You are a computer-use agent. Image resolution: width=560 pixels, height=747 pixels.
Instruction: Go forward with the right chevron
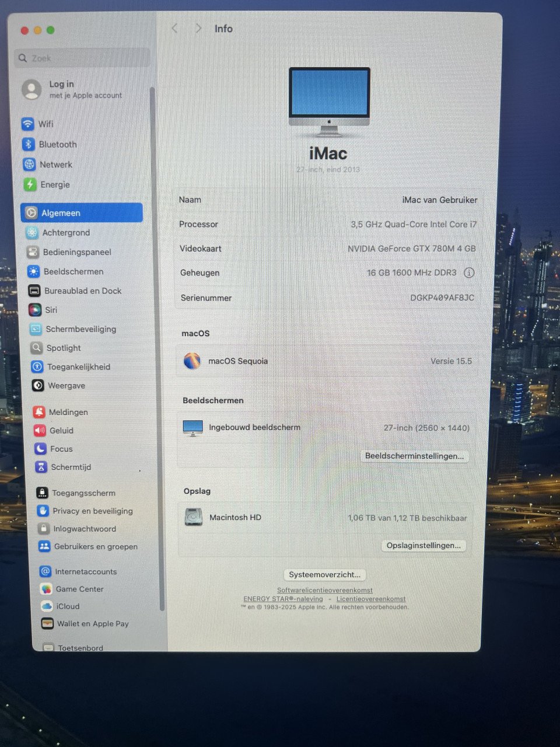tap(198, 28)
